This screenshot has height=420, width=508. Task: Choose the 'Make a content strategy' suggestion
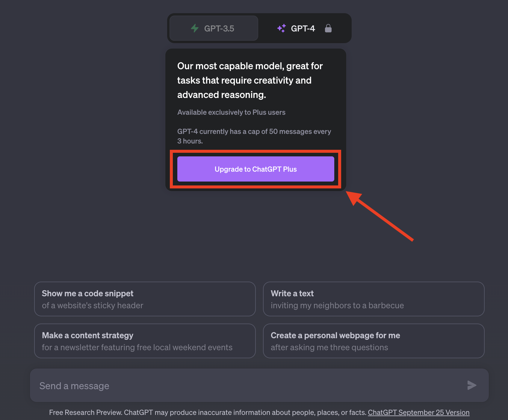[145, 341]
